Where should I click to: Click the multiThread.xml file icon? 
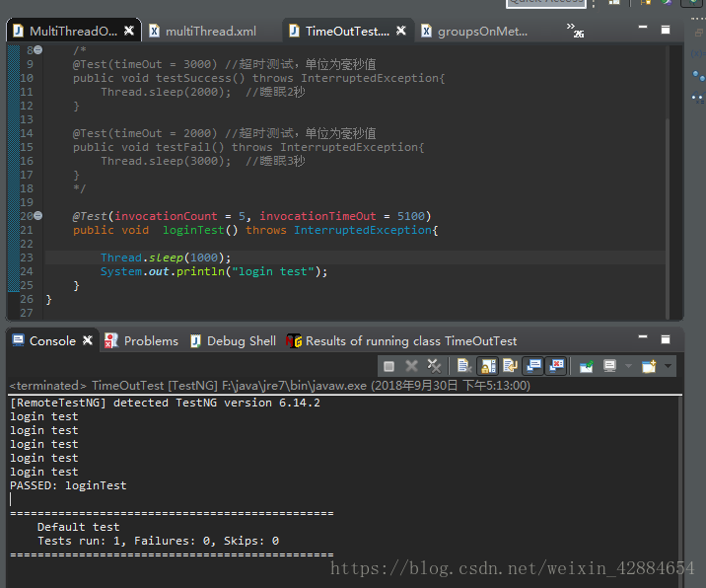pyautogui.click(x=155, y=32)
